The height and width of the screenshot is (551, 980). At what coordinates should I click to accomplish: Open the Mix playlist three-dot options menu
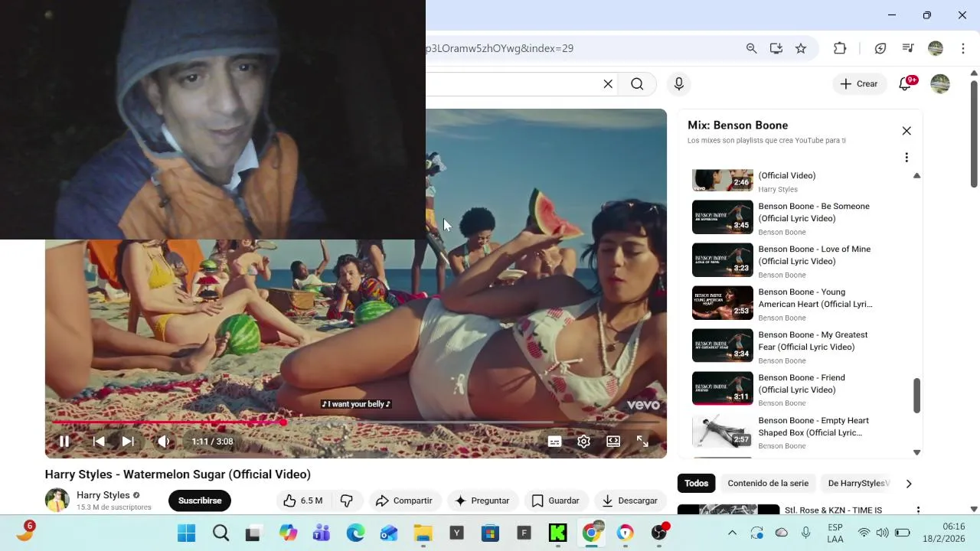906,158
